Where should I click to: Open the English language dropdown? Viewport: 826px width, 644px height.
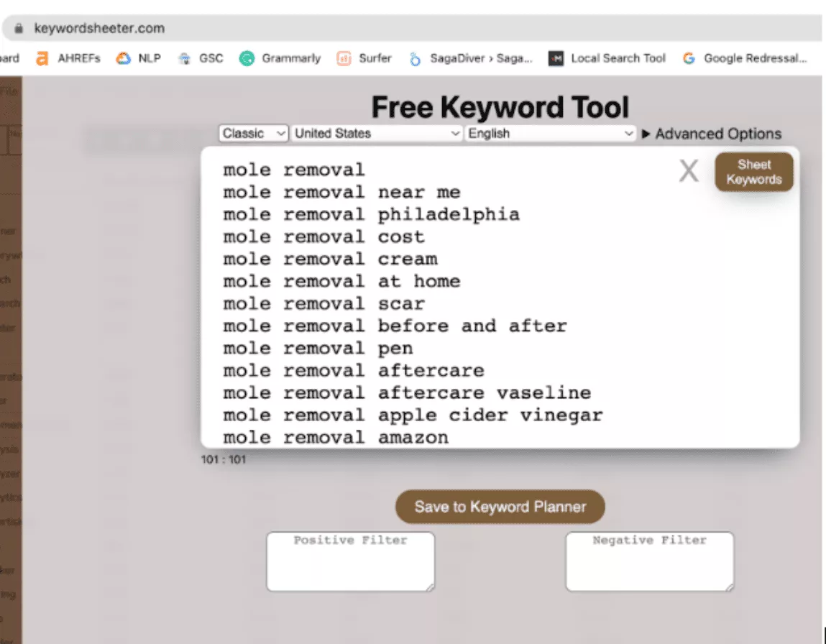(x=550, y=134)
